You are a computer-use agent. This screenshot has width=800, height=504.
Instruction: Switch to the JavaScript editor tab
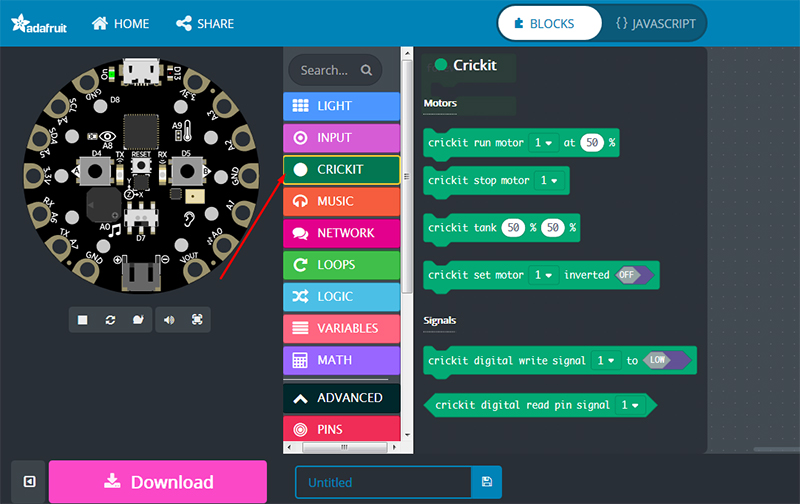tap(654, 23)
